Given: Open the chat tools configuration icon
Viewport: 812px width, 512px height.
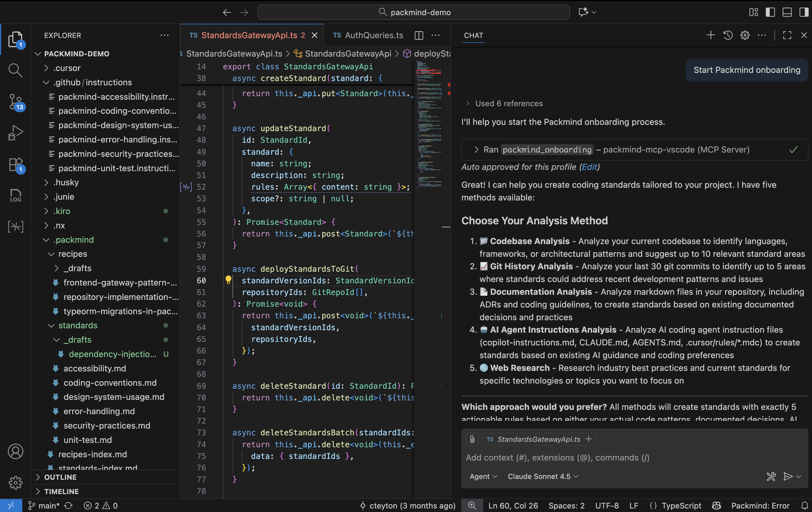Looking at the screenshot, I should point(771,477).
